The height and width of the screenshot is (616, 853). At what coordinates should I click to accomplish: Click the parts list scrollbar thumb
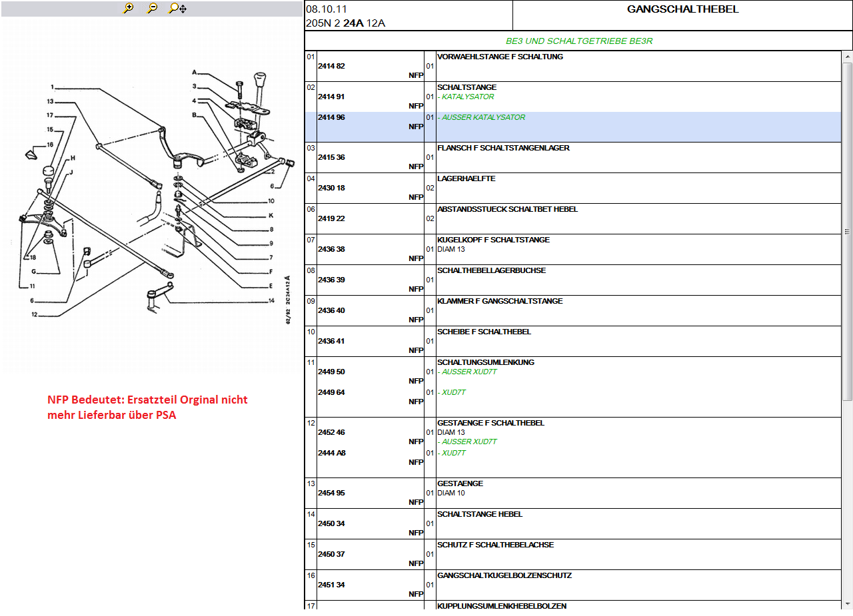click(x=847, y=231)
